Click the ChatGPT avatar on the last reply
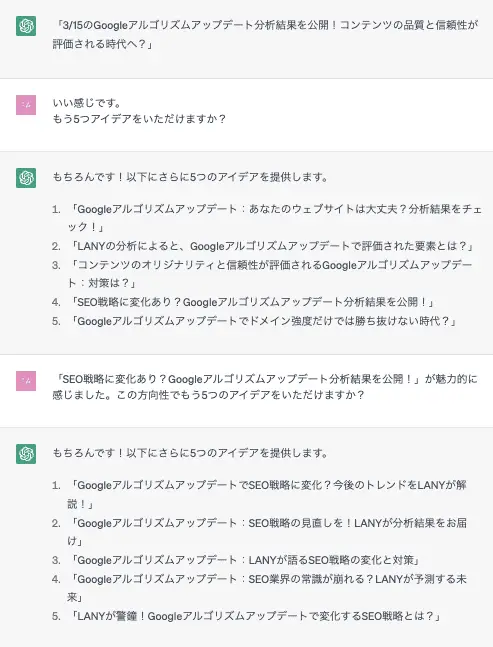 26,454
